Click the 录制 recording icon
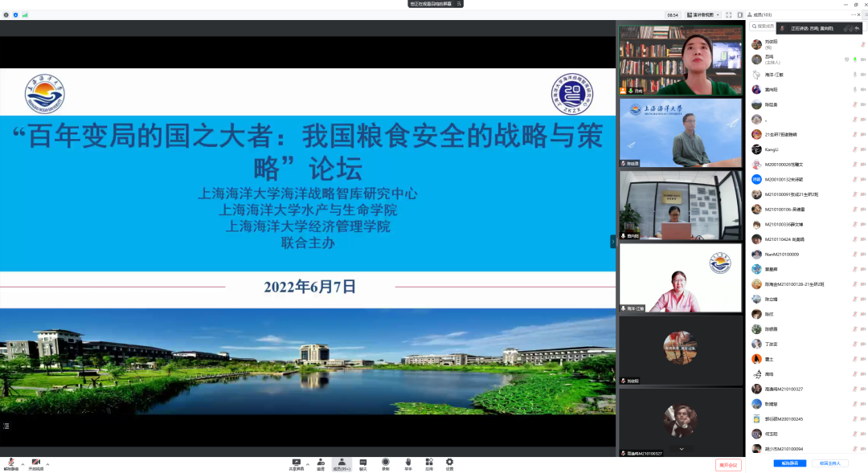The height and width of the screenshot is (473, 868). 384,463
